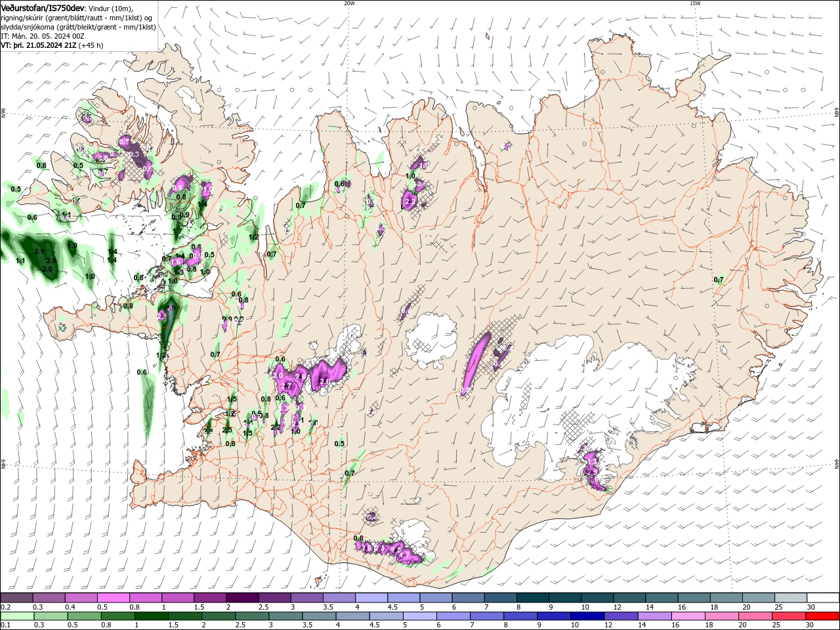Pick the pale gray 25 swatch, upper scale

(790, 598)
